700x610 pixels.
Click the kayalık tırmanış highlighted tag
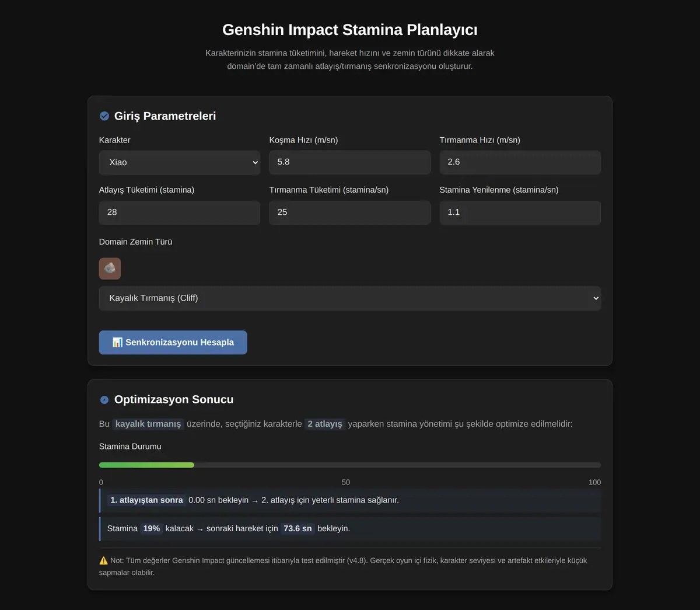click(148, 424)
